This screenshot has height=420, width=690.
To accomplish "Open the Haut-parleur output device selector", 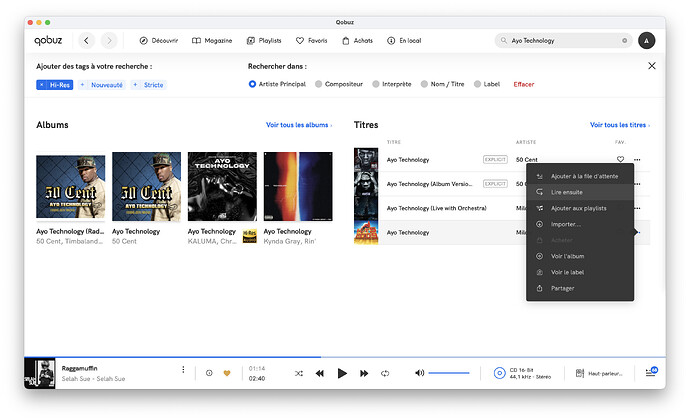I will (x=599, y=373).
